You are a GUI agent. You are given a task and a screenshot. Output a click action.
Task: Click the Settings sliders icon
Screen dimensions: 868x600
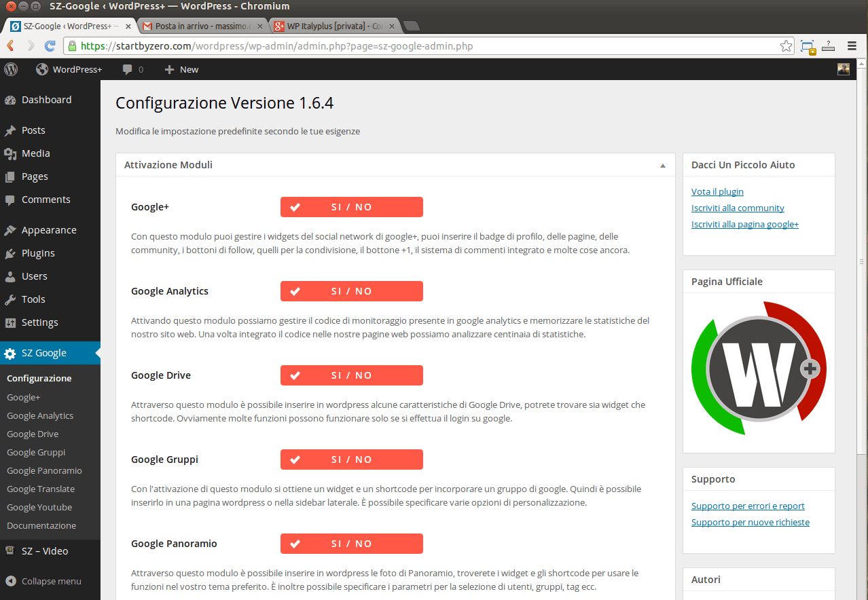pos(10,322)
